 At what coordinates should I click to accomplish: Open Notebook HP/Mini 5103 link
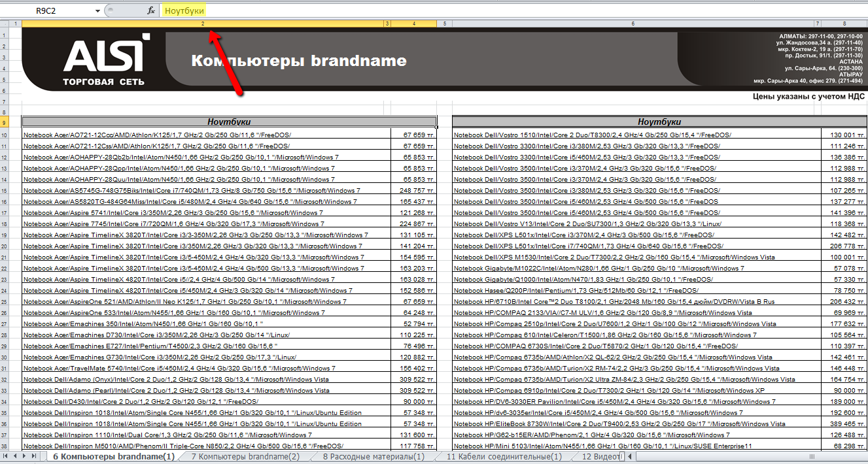tap(603, 446)
